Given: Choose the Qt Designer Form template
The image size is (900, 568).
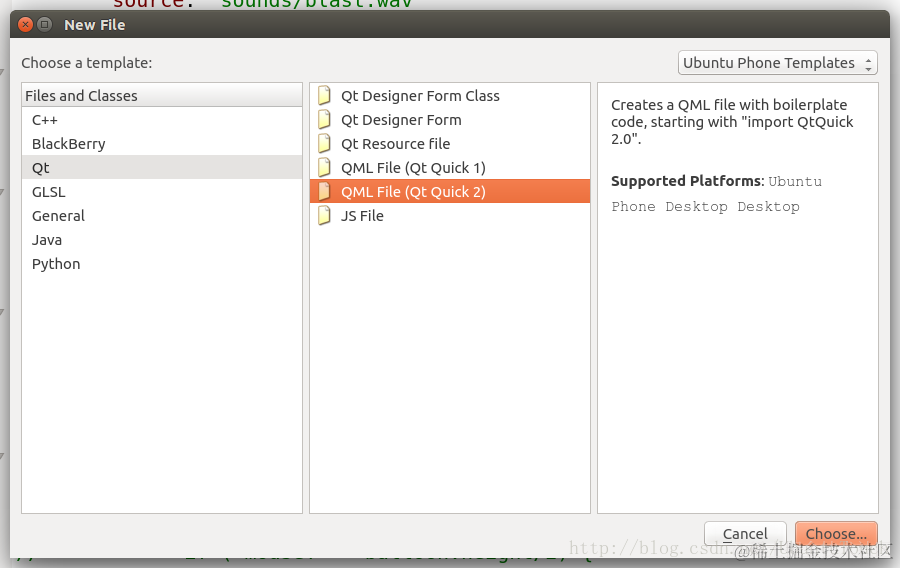Looking at the screenshot, I should pos(449,120).
